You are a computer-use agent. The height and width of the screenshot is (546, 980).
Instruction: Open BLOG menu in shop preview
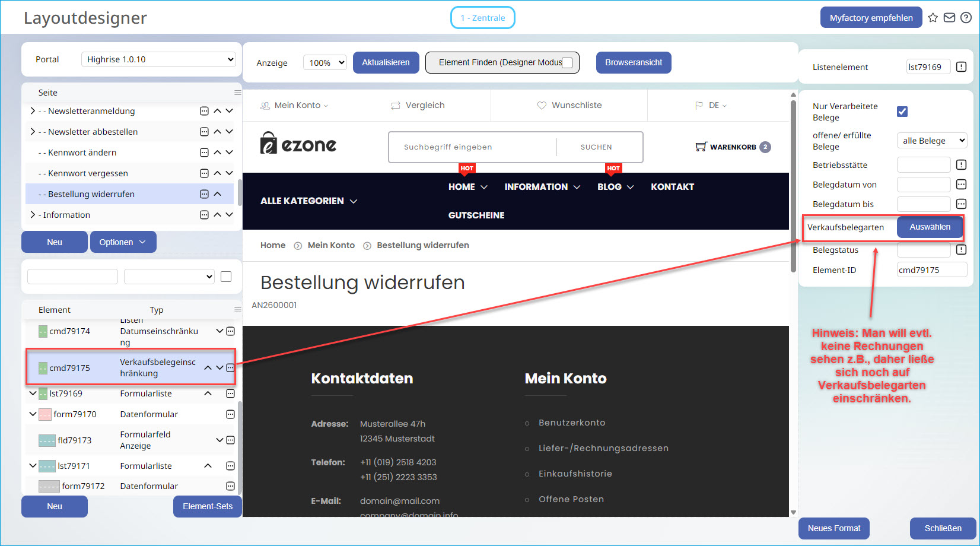[615, 187]
